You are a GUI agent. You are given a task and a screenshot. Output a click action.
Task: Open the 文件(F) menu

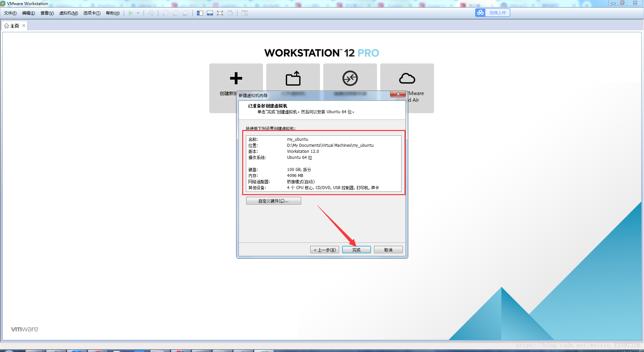pyautogui.click(x=10, y=13)
